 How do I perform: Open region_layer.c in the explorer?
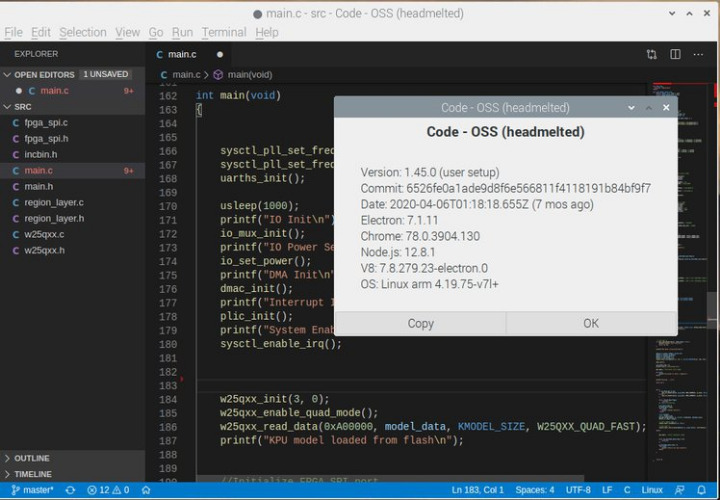click(x=73, y=202)
